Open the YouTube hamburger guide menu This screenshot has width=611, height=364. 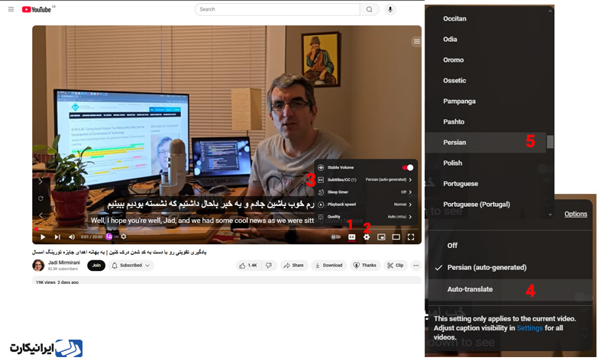(x=11, y=9)
